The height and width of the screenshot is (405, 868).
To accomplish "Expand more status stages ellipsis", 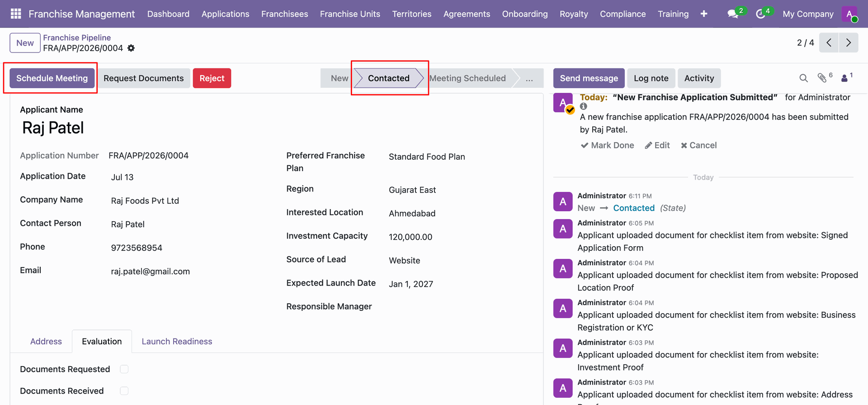I will (529, 78).
